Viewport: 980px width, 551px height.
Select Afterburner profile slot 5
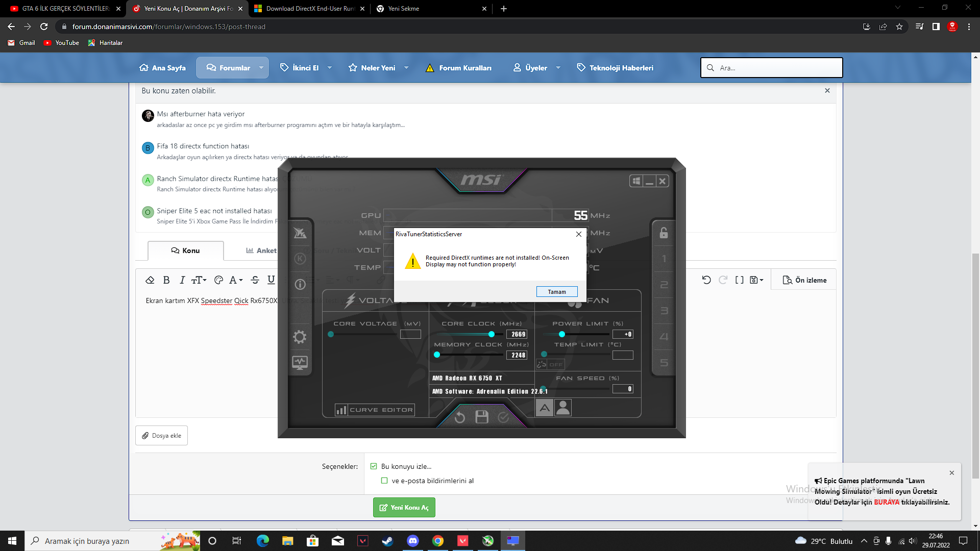tap(664, 363)
